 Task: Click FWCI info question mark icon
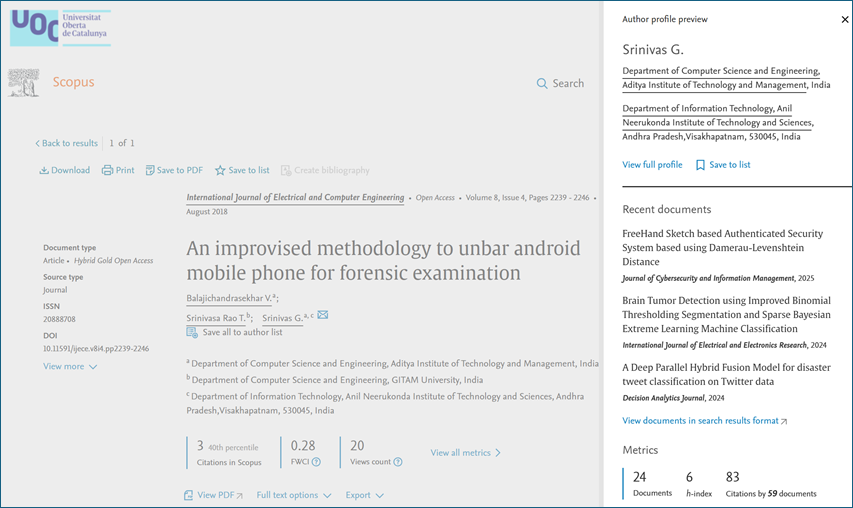coord(316,462)
